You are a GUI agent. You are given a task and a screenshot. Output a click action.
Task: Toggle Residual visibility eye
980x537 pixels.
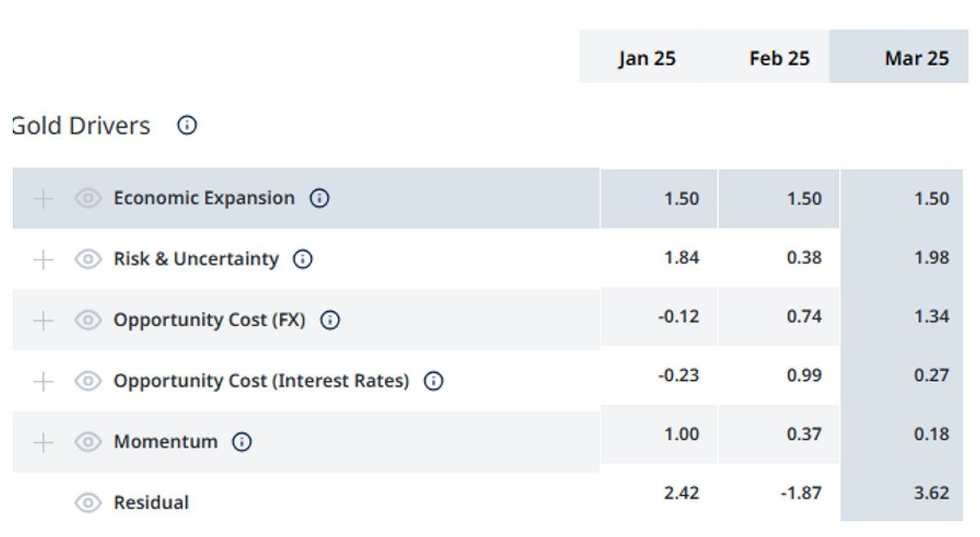coord(88,503)
